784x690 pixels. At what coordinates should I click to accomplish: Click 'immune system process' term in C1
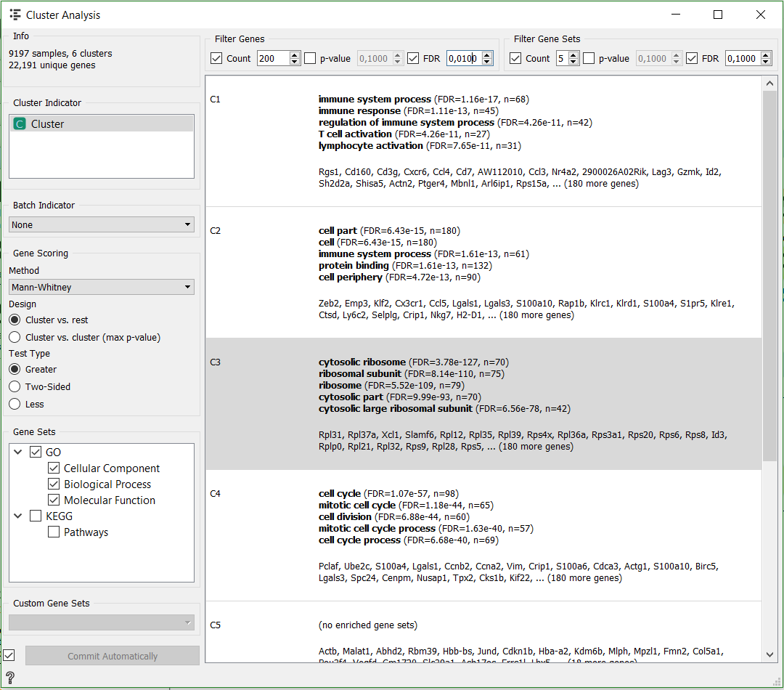[x=375, y=99]
